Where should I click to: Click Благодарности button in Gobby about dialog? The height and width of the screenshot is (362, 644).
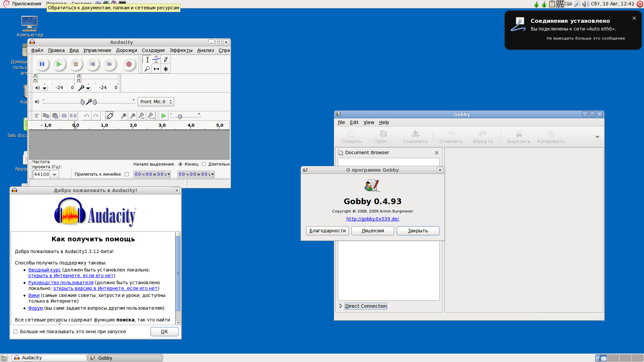pyautogui.click(x=327, y=231)
